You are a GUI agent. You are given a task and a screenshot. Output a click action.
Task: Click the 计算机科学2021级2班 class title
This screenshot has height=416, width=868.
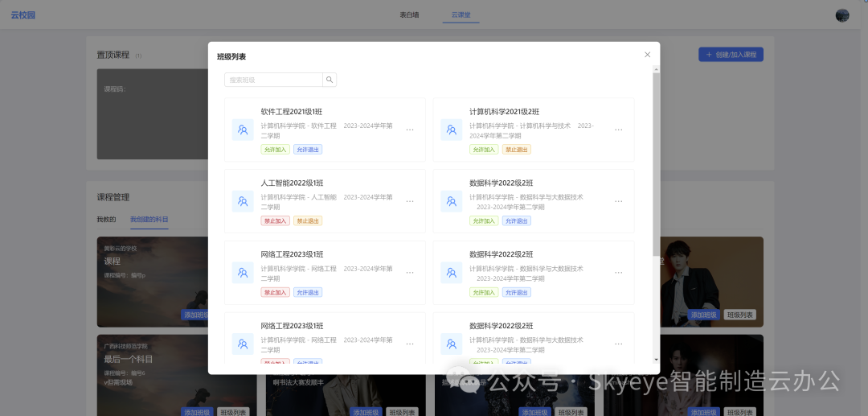[504, 111]
